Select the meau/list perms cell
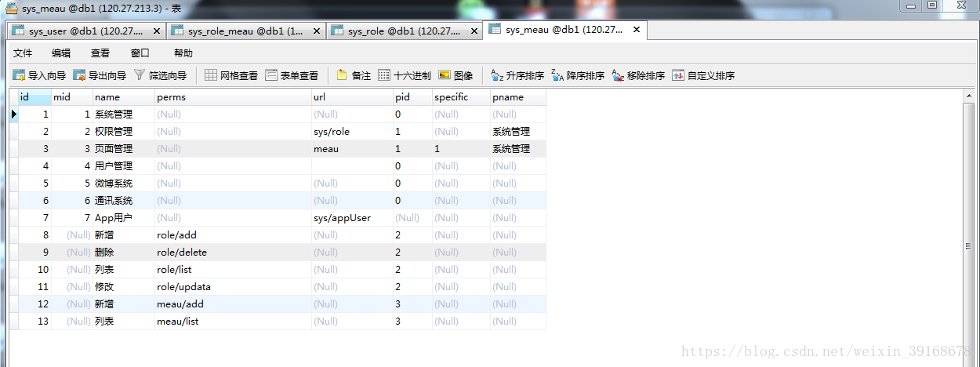The image size is (980, 367). (233, 322)
